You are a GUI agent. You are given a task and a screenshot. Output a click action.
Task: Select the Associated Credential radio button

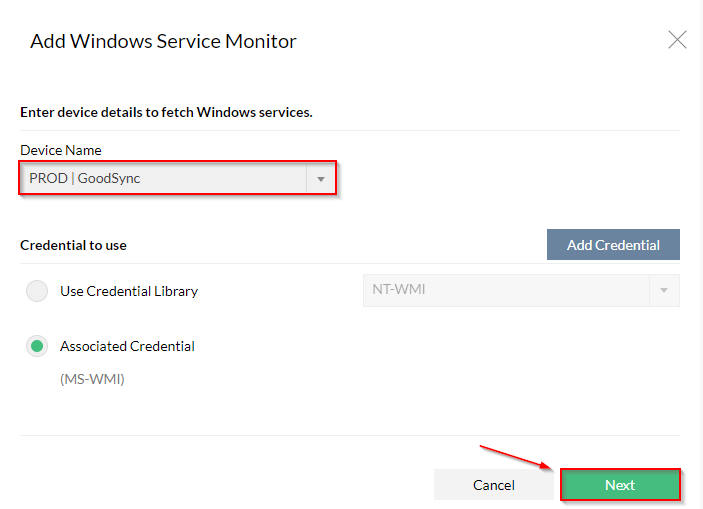(x=37, y=346)
